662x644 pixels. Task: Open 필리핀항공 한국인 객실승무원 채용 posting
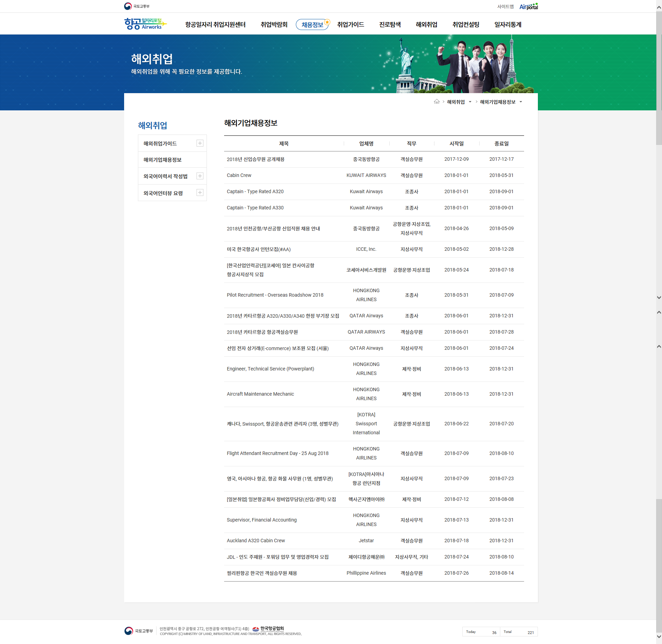click(x=262, y=573)
